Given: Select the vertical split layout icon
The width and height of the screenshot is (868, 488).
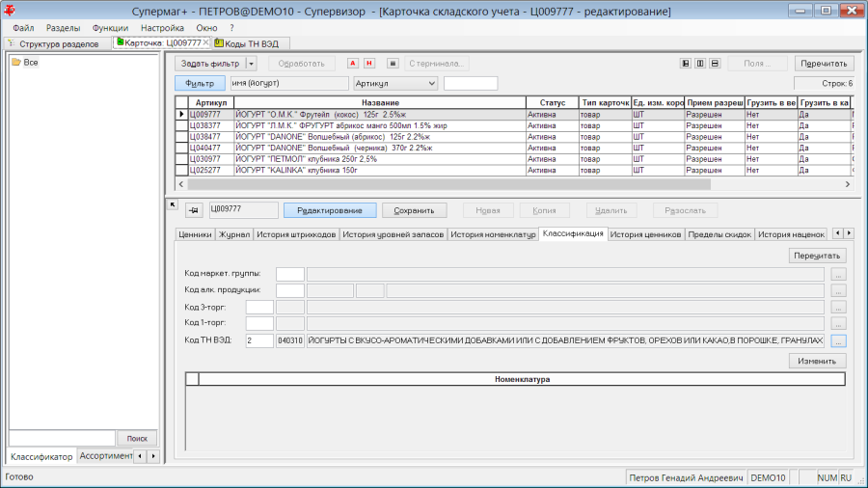Looking at the screenshot, I should coord(700,64).
